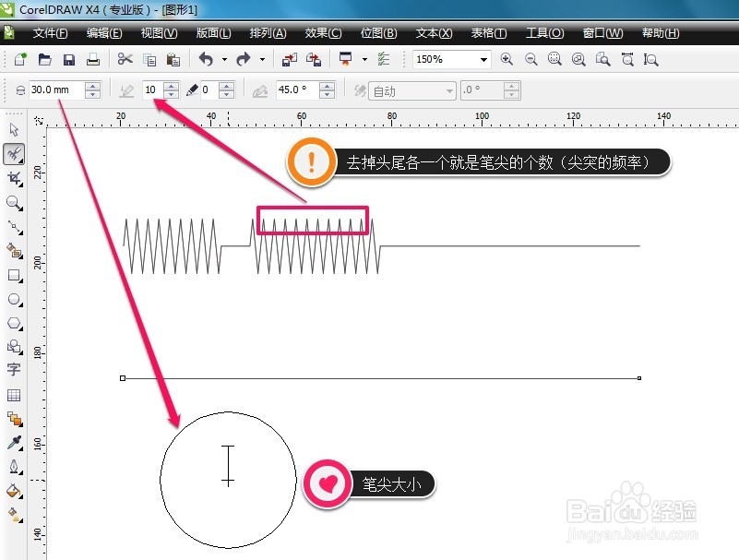Select the Rectangle tool
The width and height of the screenshot is (739, 560).
[14, 275]
